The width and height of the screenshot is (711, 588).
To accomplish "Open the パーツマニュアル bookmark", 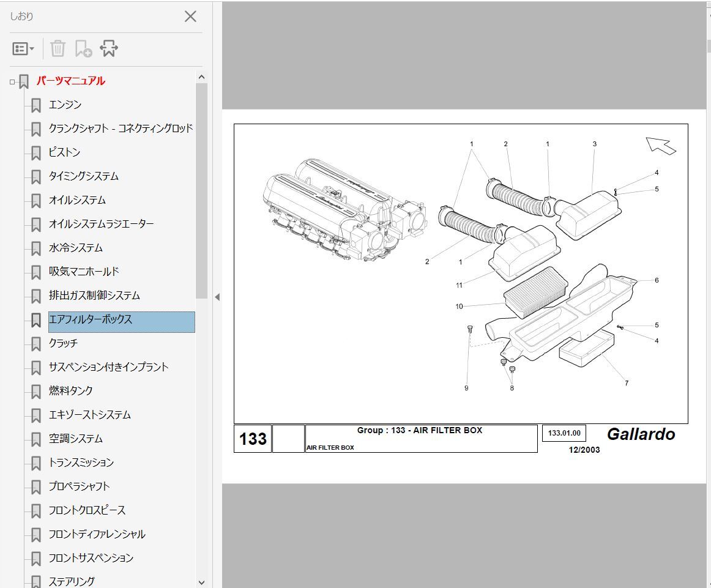I will 71,81.
